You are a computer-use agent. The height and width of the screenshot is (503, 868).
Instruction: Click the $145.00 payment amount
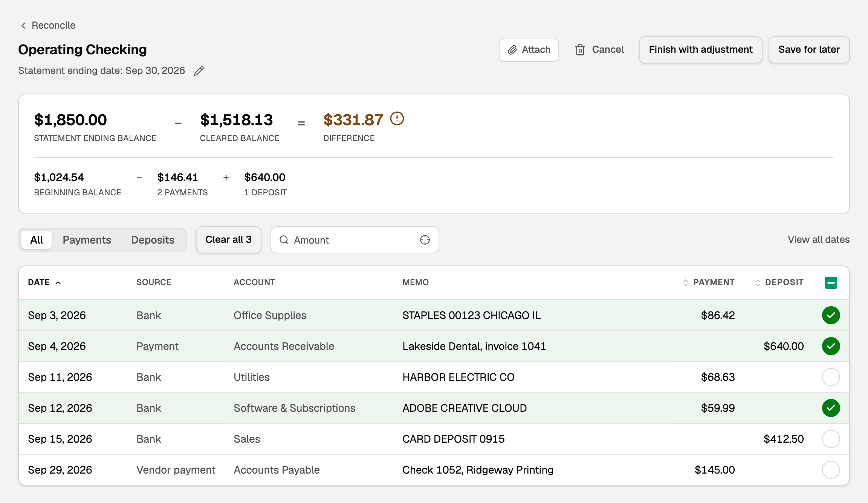point(715,470)
